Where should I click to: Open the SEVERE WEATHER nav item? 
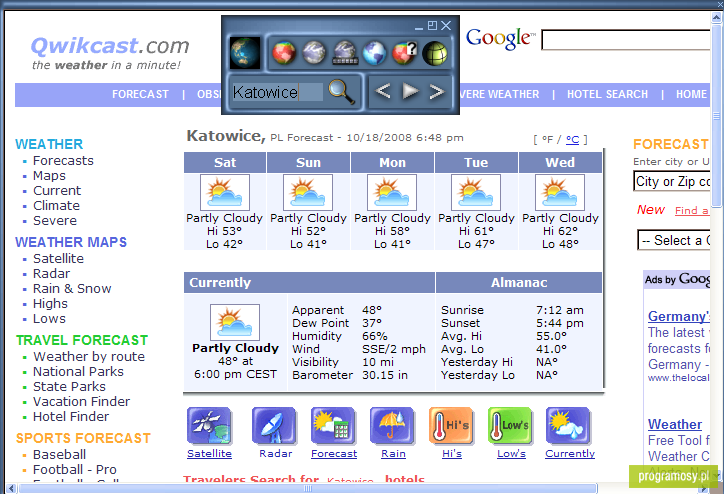500,95
